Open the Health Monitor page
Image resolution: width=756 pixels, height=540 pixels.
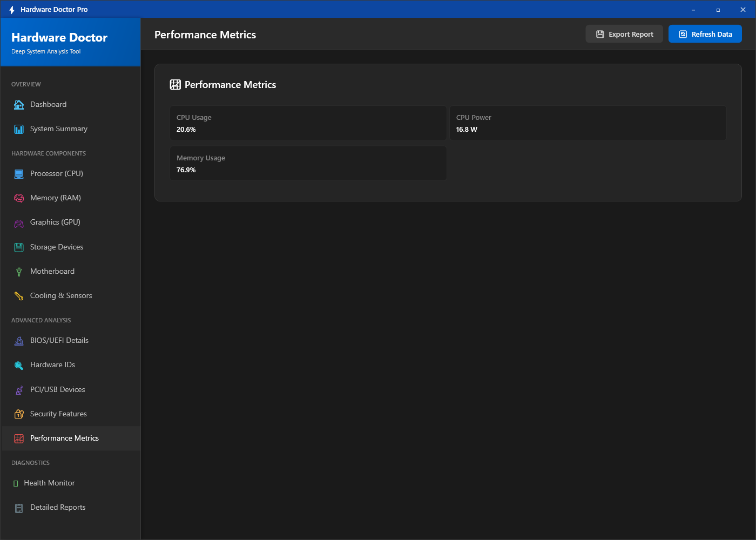(71, 483)
